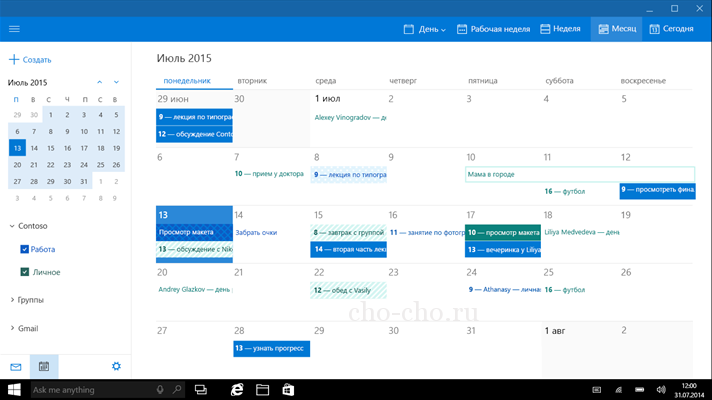Jump to today with Сегодня button

coord(671,29)
